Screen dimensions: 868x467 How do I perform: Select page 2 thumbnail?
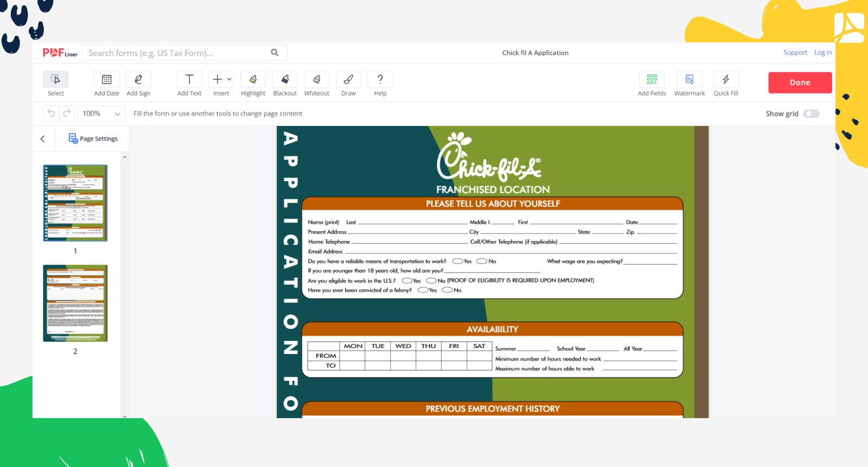(75, 303)
